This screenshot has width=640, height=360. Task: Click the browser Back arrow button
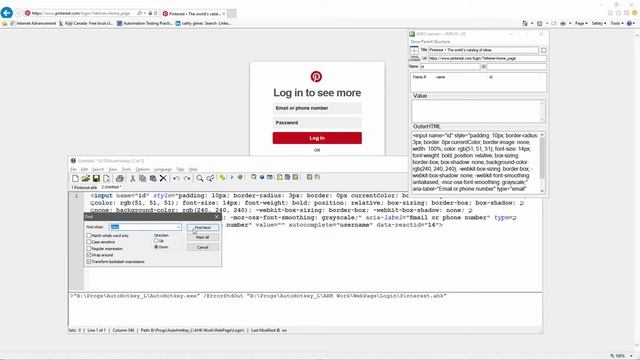7,13
